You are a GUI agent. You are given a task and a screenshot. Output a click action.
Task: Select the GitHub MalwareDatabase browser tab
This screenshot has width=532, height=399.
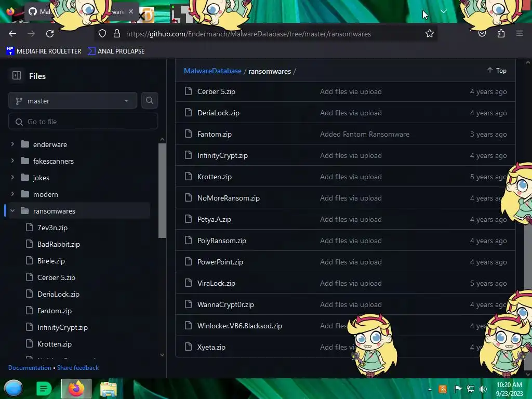click(82, 12)
